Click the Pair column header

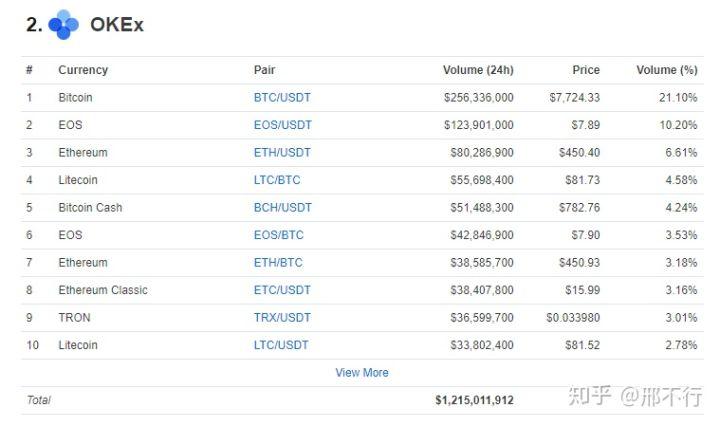tap(264, 70)
